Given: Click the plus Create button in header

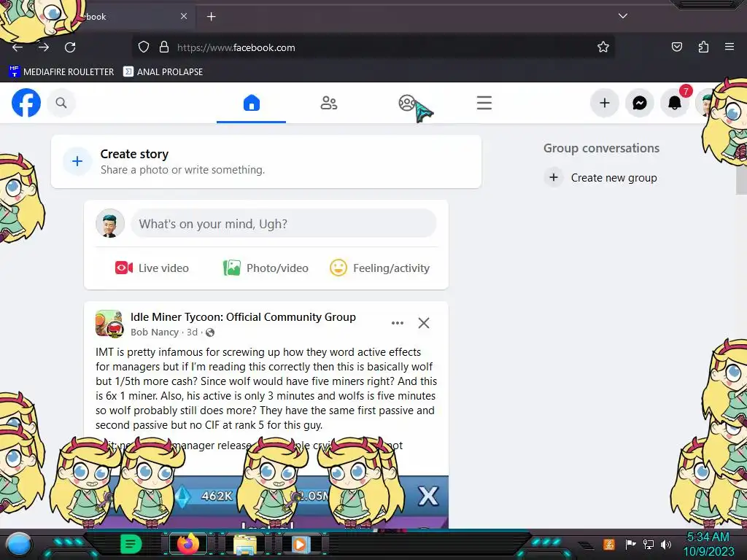Looking at the screenshot, I should pyautogui.click(x=605, y=103).
